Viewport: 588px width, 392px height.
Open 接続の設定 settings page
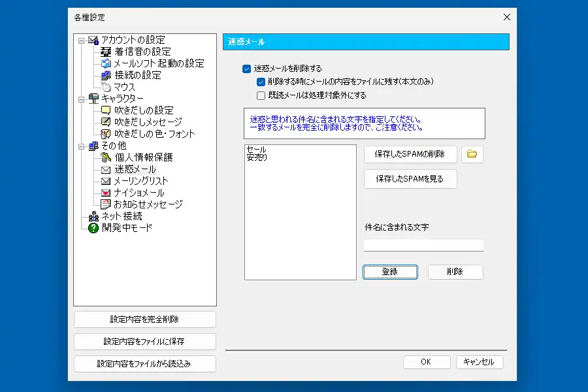(138, 75)
